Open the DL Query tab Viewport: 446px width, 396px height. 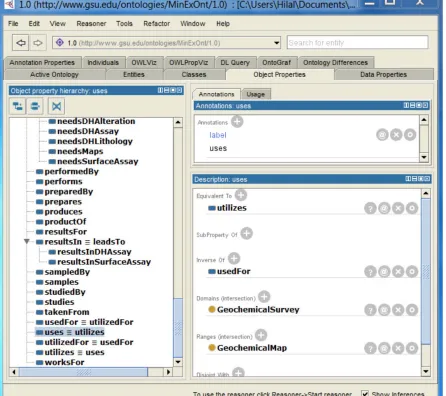235,63
